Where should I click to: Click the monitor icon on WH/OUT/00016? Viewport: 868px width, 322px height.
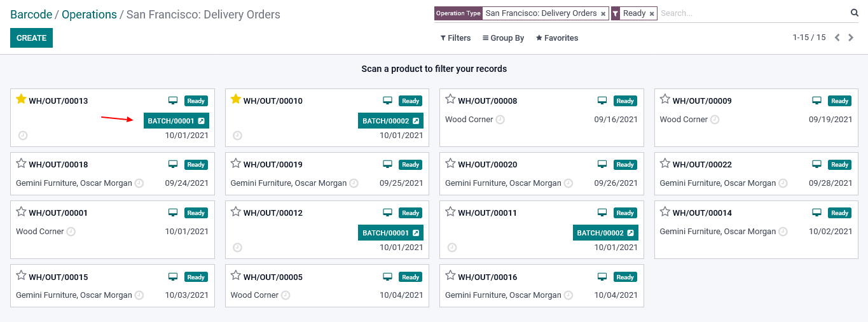pyautogui.click(x=602, y=277)
